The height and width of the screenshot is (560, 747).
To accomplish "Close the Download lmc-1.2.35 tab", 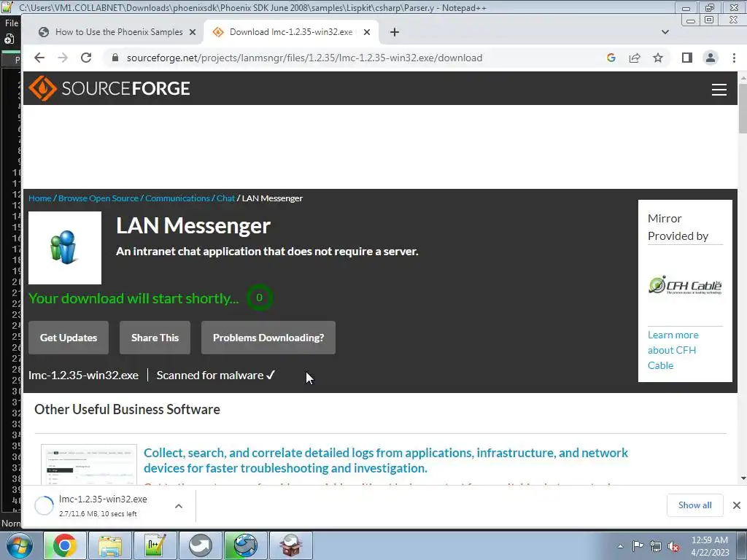I will click(367, 32).
